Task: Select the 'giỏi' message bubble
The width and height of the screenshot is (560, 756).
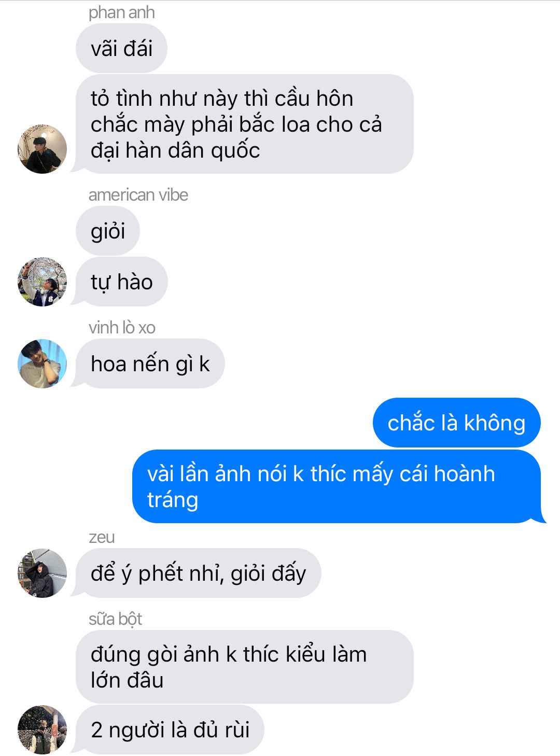Action: pyautogui.click(x=108, y=231)
